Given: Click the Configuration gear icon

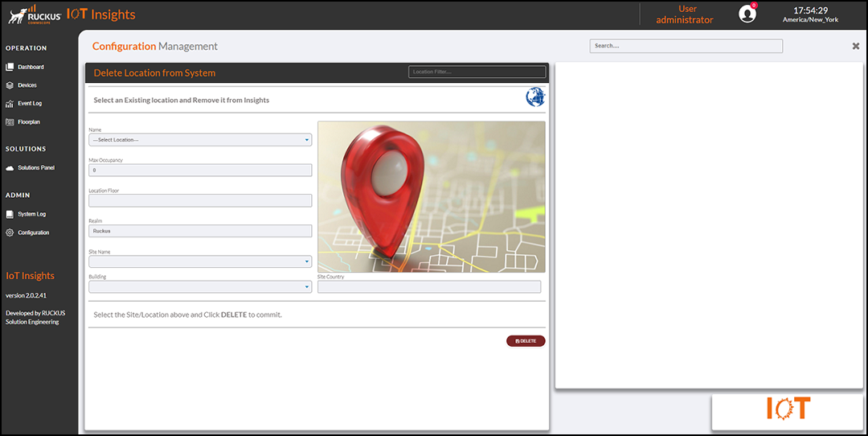Looking at the screenshot, I should (10, 232).
